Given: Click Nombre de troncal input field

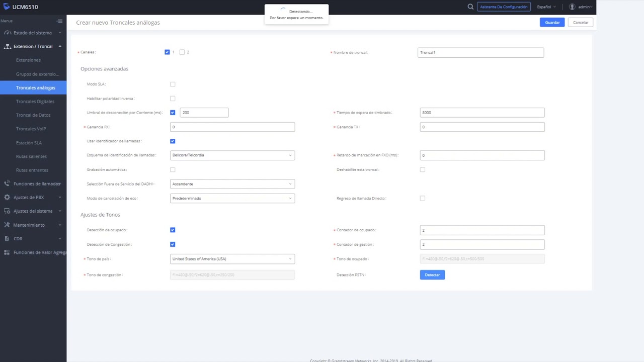Looking at the screenshot, I should click(x=480, y=52).
